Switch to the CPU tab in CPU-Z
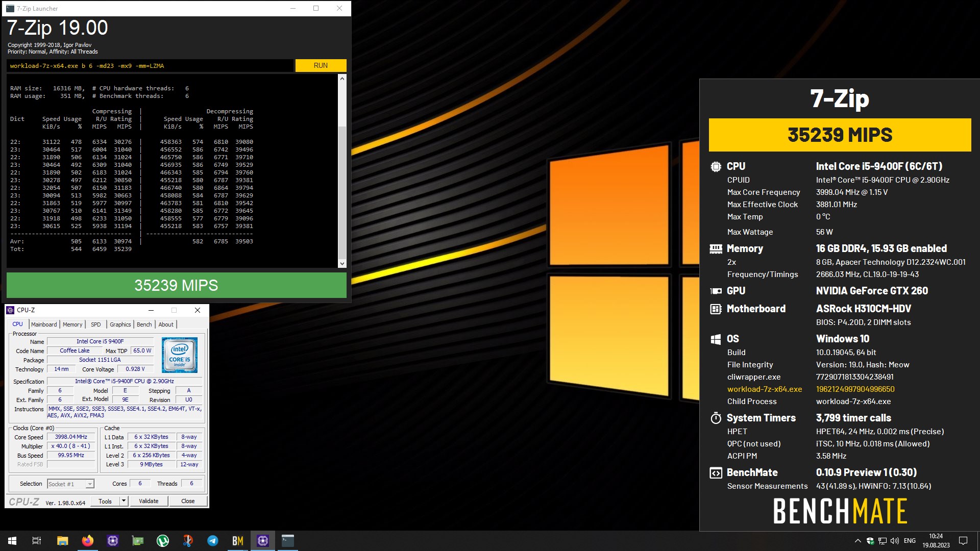This screenshot has width=980, height=551. [17, 324]
